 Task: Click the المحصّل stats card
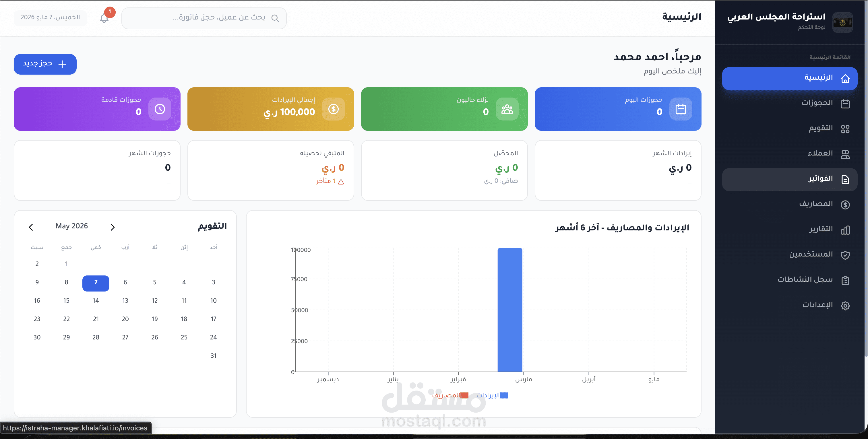click(x=444, y=170)
